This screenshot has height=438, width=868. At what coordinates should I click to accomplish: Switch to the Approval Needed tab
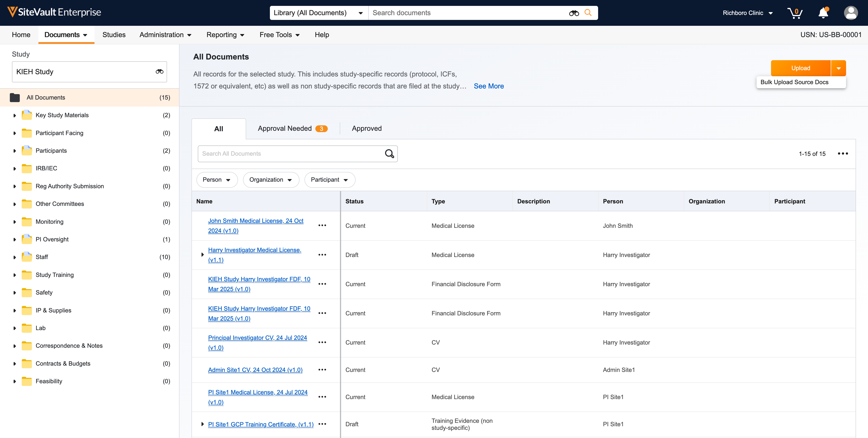(x=292, y=129)
